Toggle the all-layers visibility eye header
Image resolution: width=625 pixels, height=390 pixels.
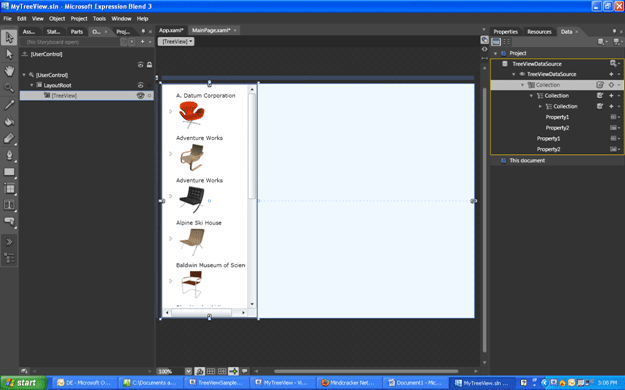[x=140, y=65]
